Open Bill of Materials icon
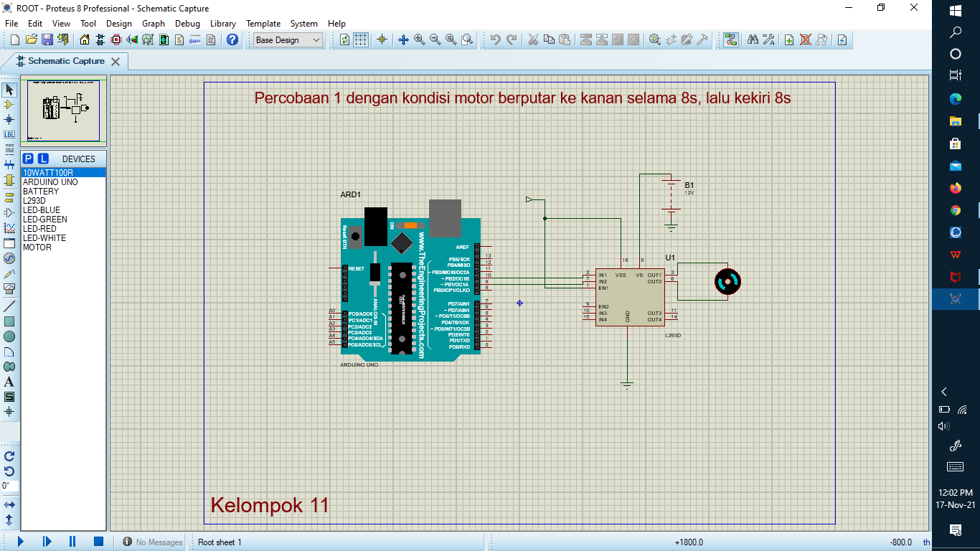 coord(179,40)
